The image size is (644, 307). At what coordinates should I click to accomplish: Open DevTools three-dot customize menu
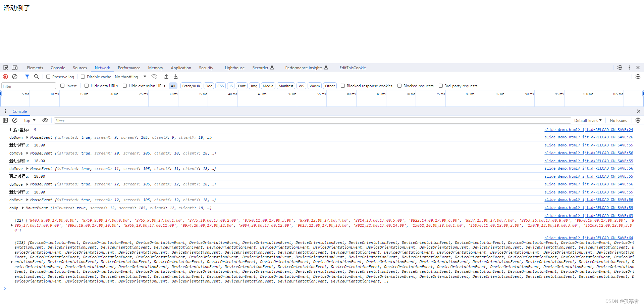629,68
